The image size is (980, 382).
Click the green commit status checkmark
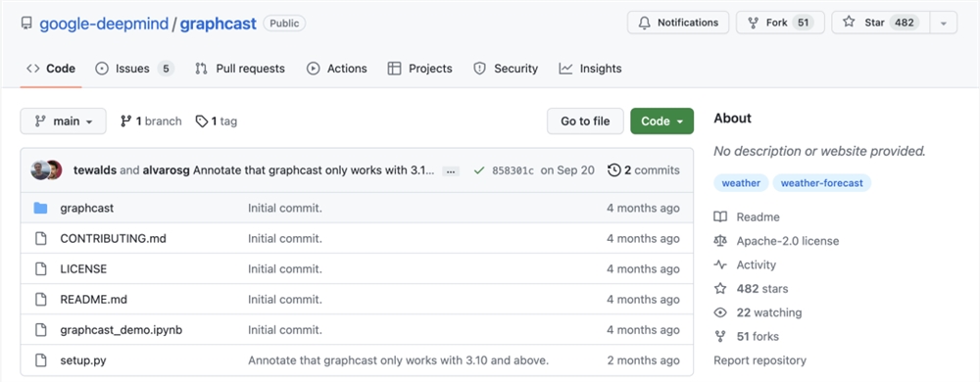(479, 170)
